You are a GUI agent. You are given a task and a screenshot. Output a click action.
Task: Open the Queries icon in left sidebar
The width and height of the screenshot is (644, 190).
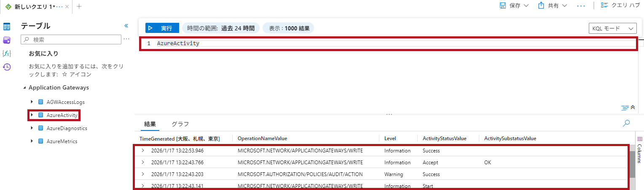(7, 40)
